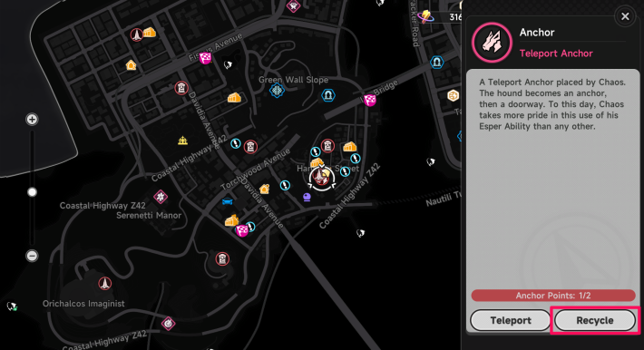The width and height of the screenshot is (644, 350).
Task: Recycle the Teleport Anchor
Action: (595, 320)
